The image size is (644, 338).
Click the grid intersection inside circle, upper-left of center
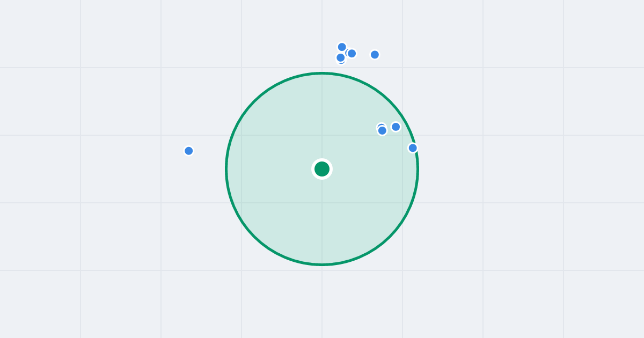241,135
